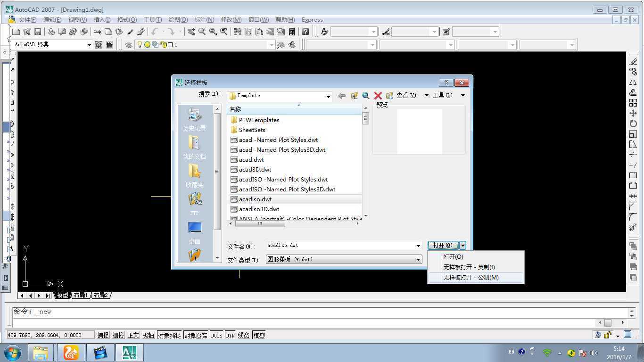644x362 pixels.
Task: Click the dialog help question mark button
Action: [446, 82]
